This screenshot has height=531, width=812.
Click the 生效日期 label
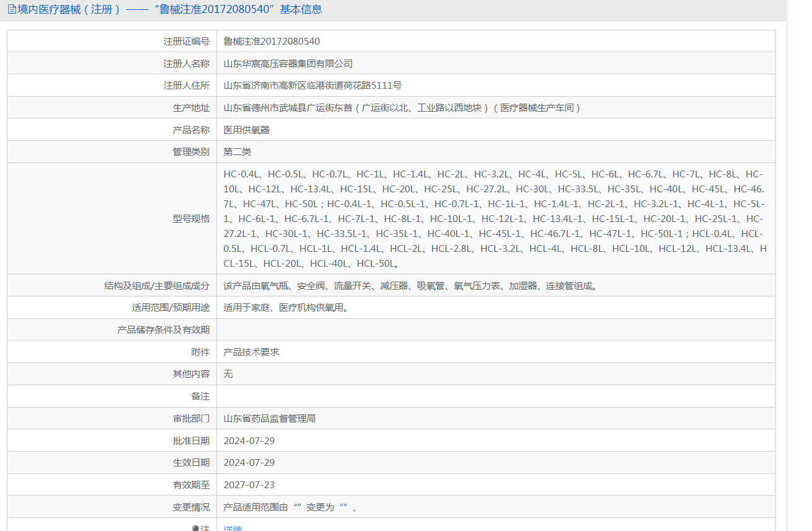(191, 463)
